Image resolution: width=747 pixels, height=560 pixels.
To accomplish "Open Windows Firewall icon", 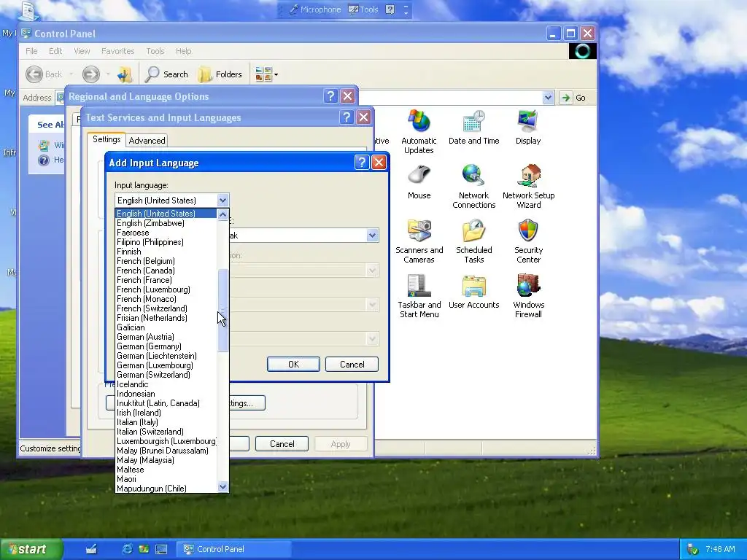I will (x=528, y=296).
